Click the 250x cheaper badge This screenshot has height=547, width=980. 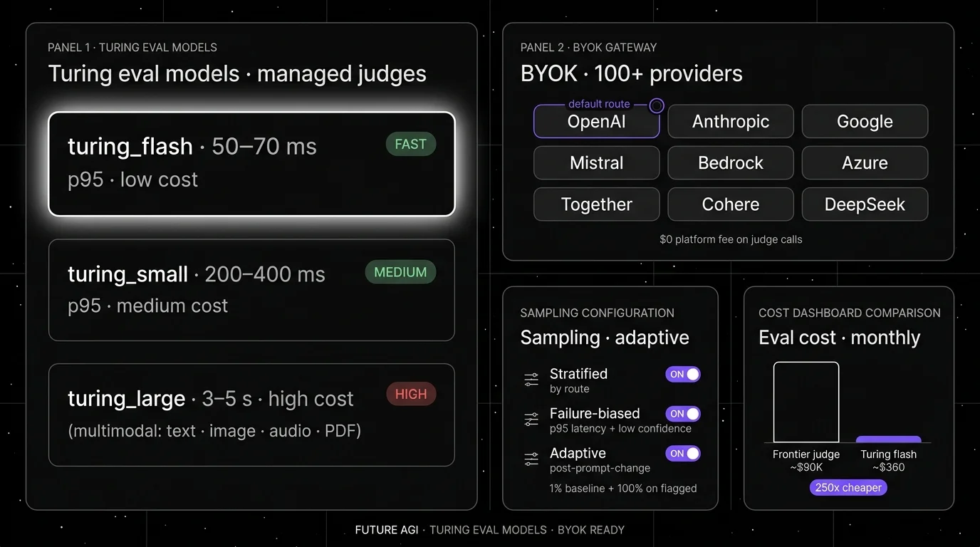pyautogui.click(x=848, y=488)
